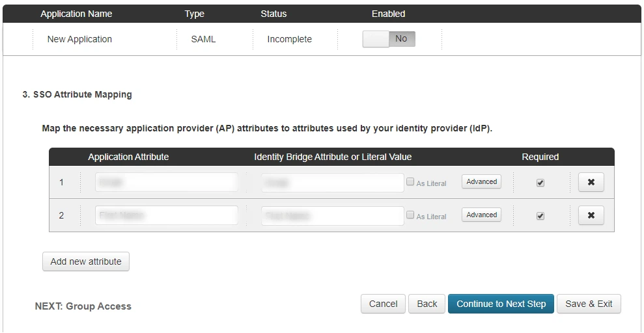Focus Application Attribute field in row 2
The width and height of the screenshot is (644, 333).
pyautogui.click(x=166, y=215)
